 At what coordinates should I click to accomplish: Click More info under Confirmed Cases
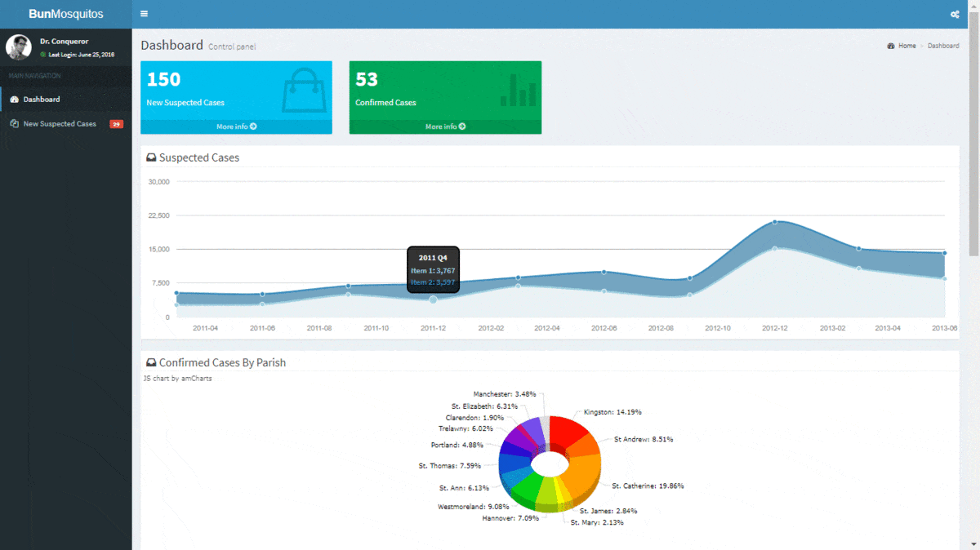tap(445, 126)
